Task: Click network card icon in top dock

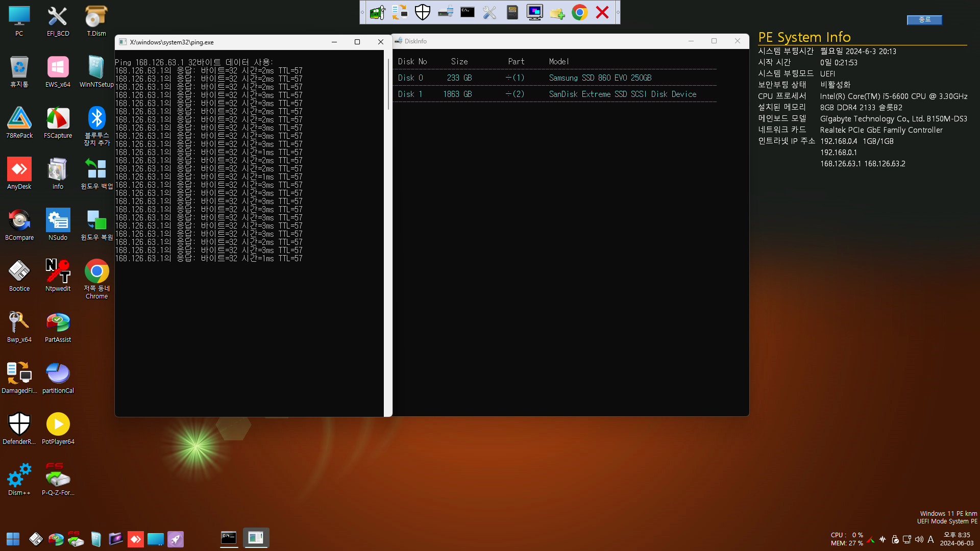Action: (x=378, y=12)
